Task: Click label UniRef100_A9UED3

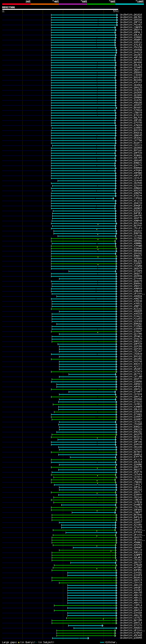Action: click(x=131, y=628)
